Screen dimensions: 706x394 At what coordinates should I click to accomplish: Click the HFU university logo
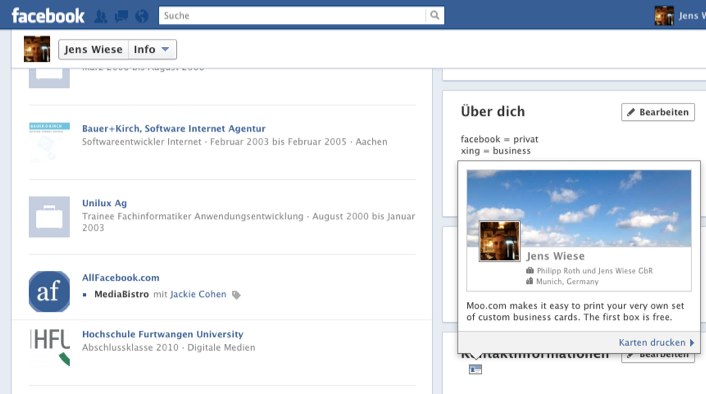50,347
